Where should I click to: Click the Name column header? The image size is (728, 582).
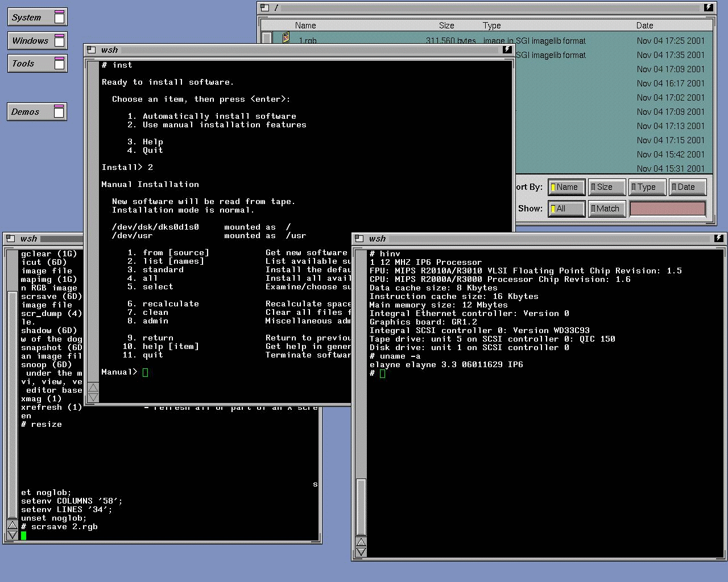click(x=305, y=26)
